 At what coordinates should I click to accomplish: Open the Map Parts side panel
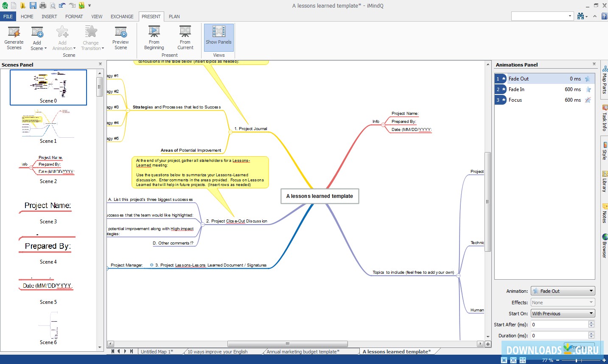point(605,79)
